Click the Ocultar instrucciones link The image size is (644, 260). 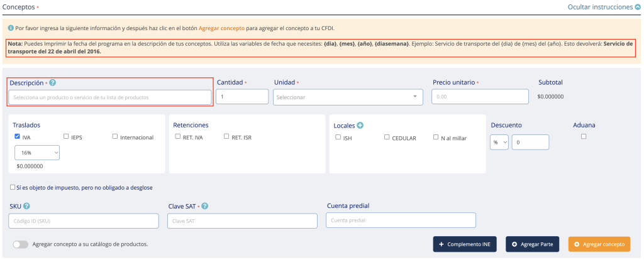tap(599, 7)
